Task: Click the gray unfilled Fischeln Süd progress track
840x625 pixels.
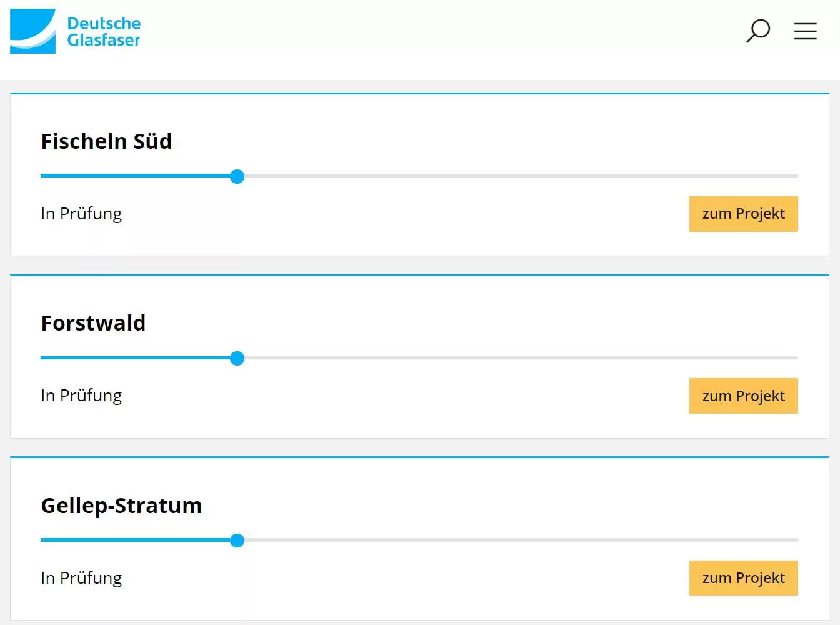Action: click(x=519, y=176)
